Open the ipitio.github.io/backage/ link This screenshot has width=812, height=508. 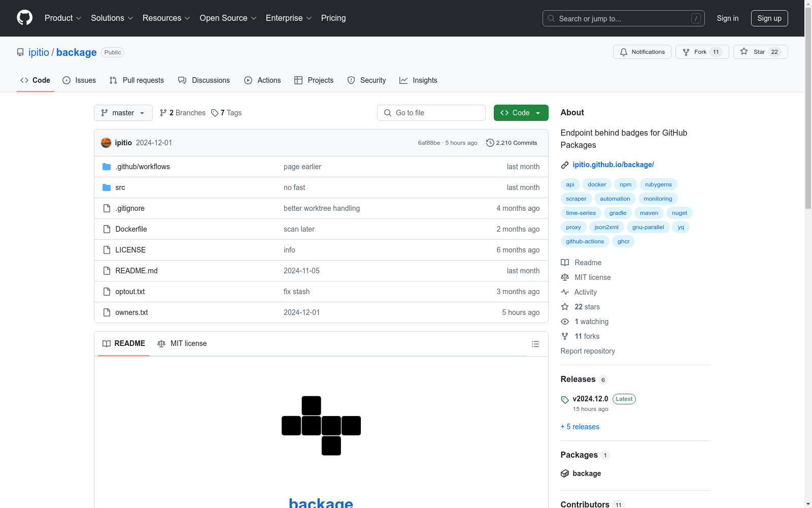coord(613,165)
